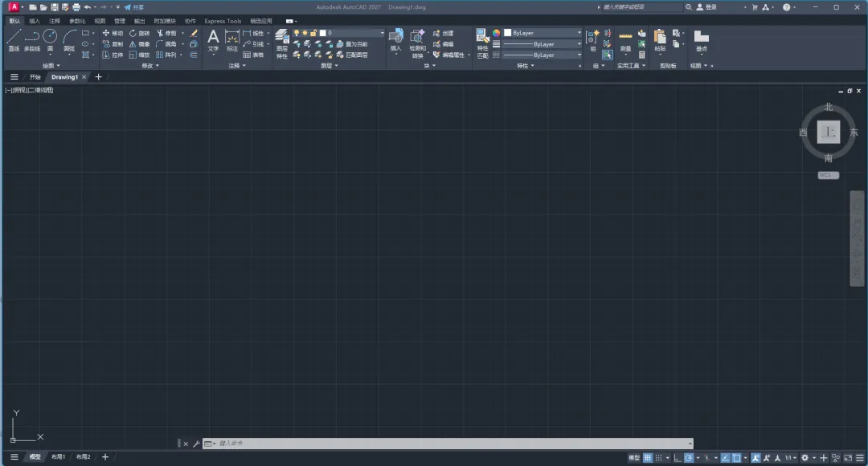868x466 pixels.
Task: Click the 移动 (Move) tool
Action: coord(113,33)
